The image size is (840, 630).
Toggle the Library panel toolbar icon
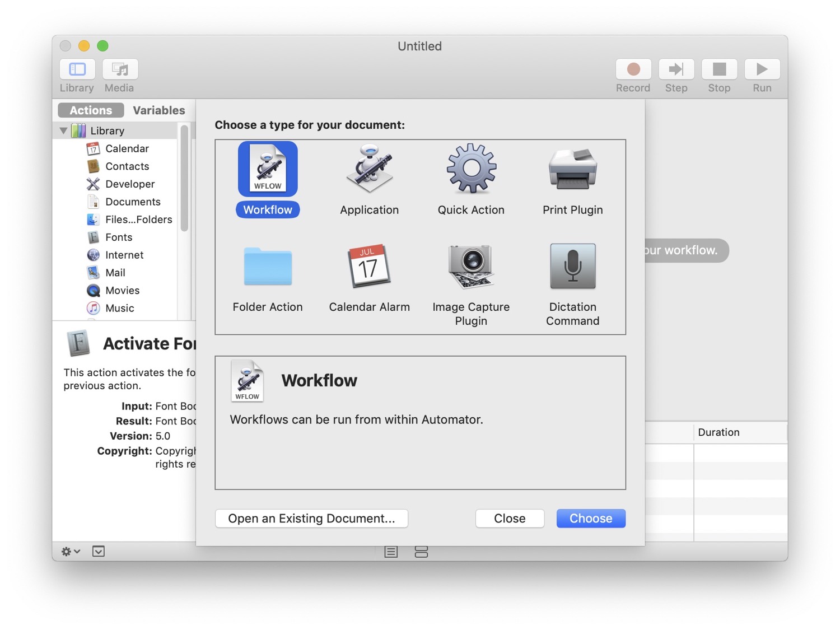pyautogui.click(x=77, y=69)
